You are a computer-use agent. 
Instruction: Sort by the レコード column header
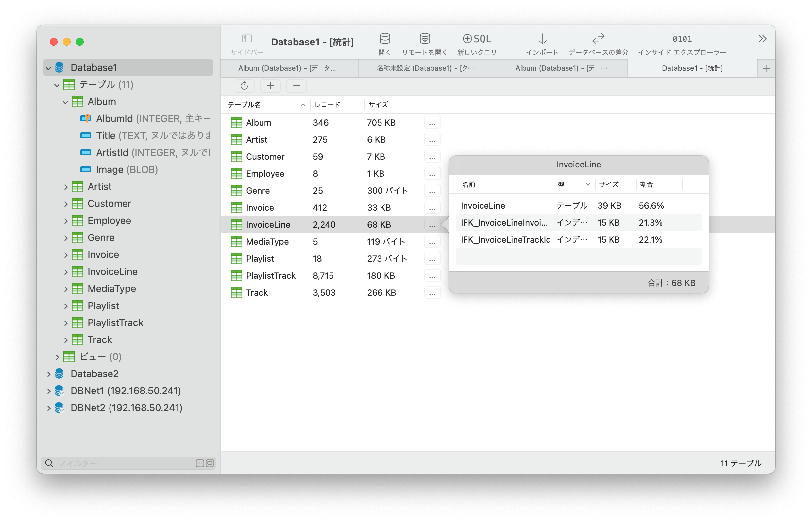point(337,105)
